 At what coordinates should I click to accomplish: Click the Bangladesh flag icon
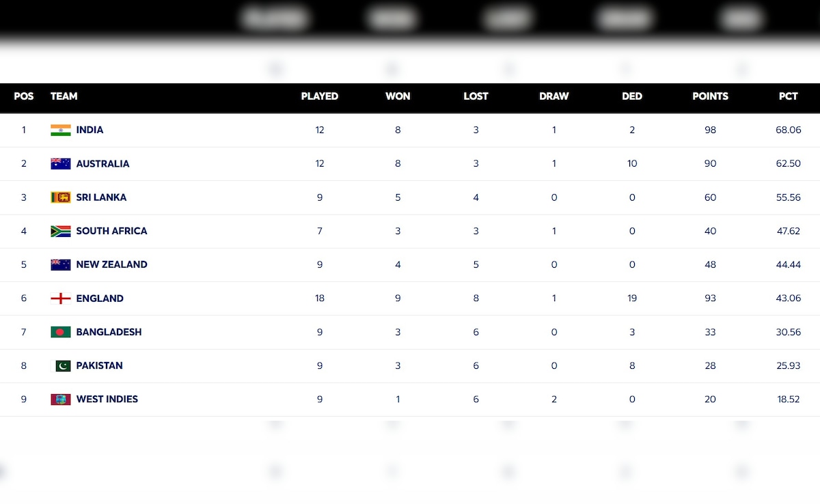60,332
